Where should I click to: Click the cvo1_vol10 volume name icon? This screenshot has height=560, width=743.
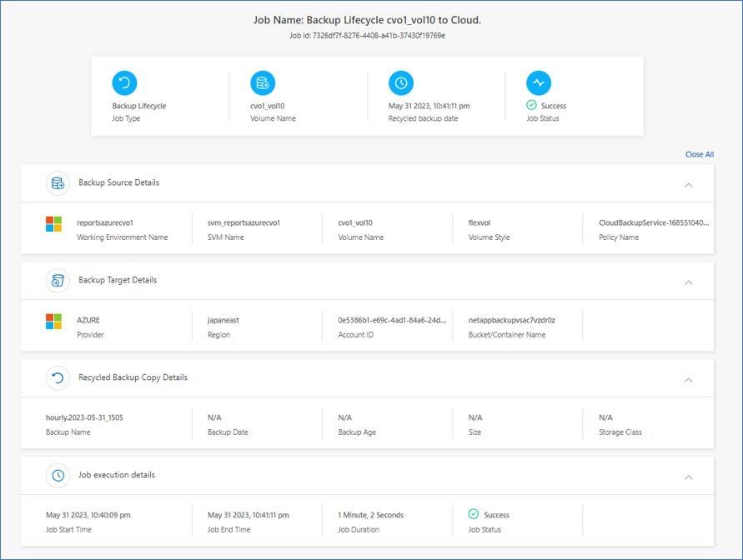[263, 83]
